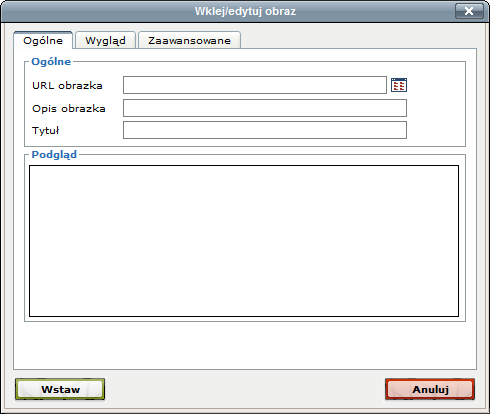Place cursor in the Tytuł input box
490x414 pixels.
(265, 130)
